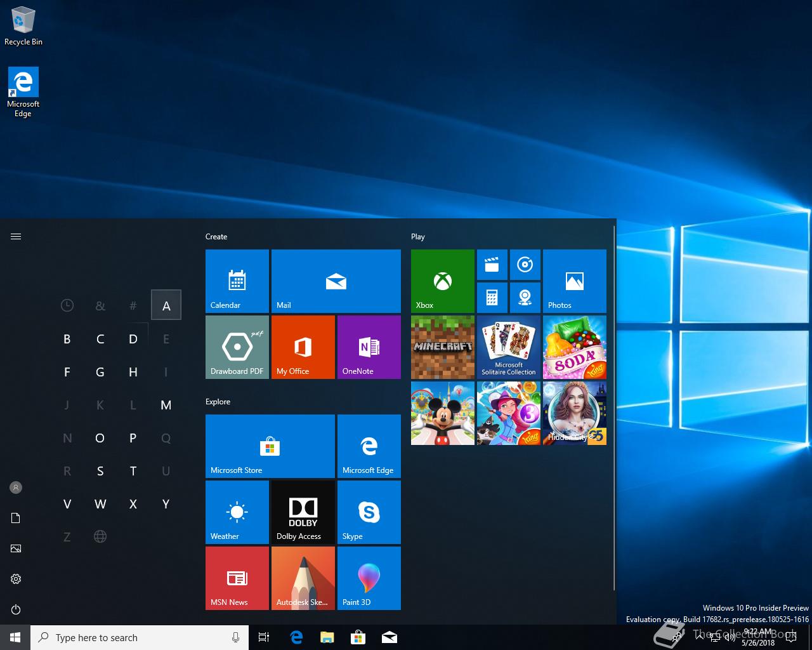Launch Drawboard PDF tile
This screenshot has height=650, width=812.
[237, 347]
